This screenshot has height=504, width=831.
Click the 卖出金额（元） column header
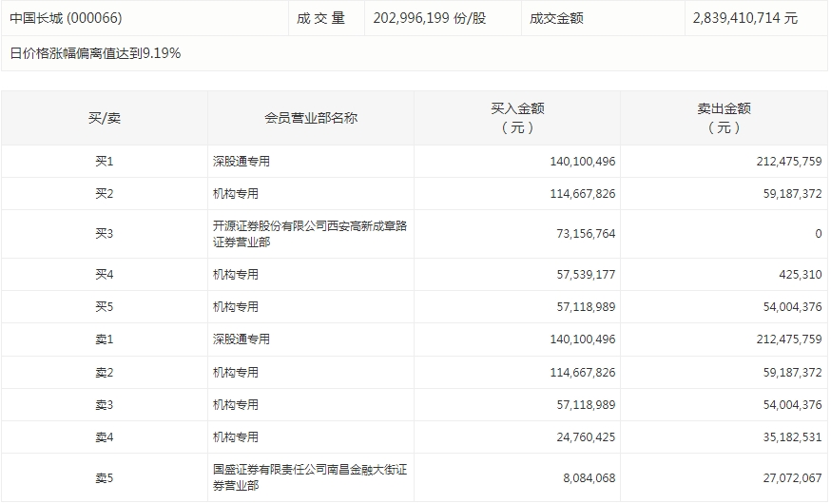(x=724, y=118)
